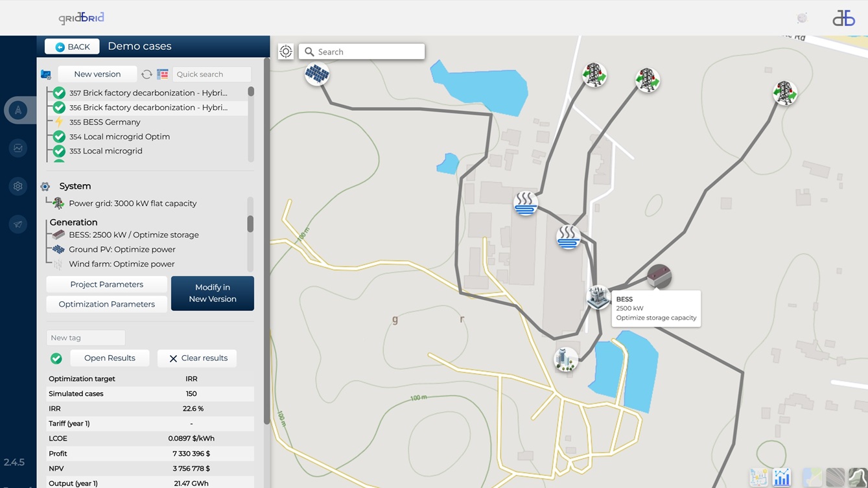The width and height of the screenshot is (868, 488).
Task: Open the chart results map overlay icon
Action: click(x=782, y=478)
